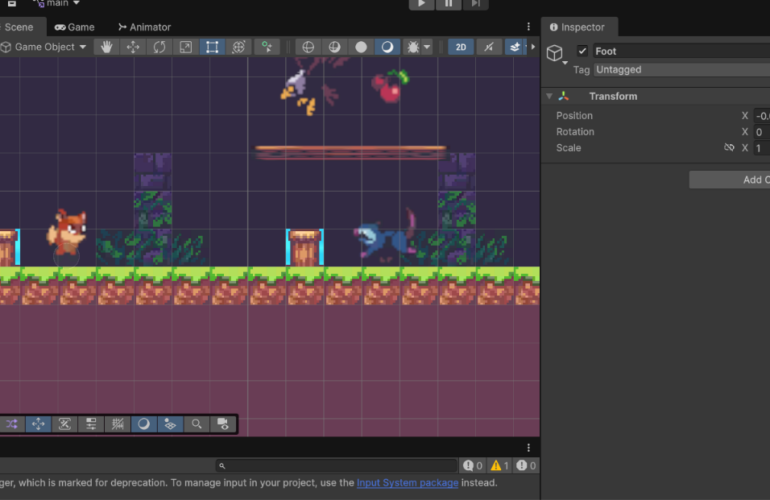Click the console search field

(336, 466)
